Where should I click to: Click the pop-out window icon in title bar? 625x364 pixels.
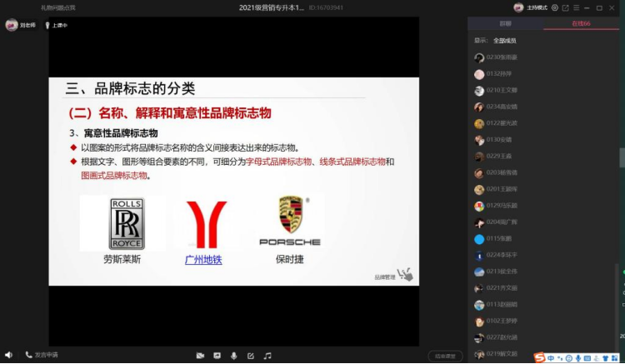(565, 7)
